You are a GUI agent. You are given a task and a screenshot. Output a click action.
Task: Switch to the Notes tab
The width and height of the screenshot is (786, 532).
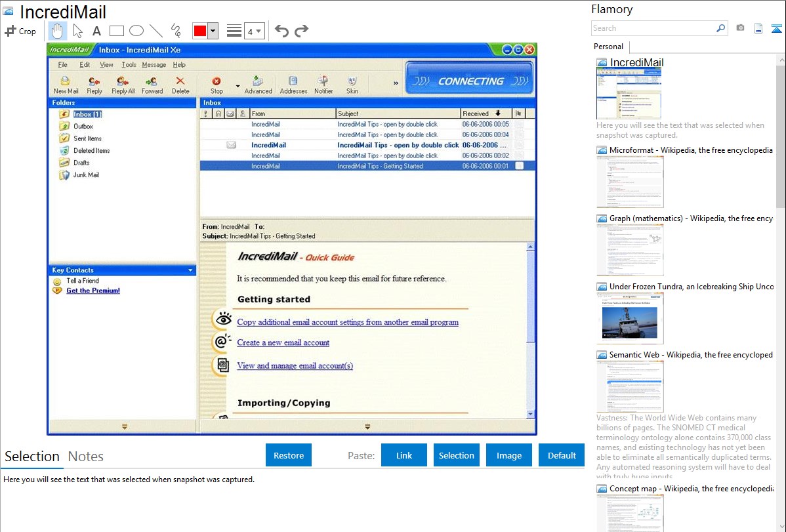[86, 457]
